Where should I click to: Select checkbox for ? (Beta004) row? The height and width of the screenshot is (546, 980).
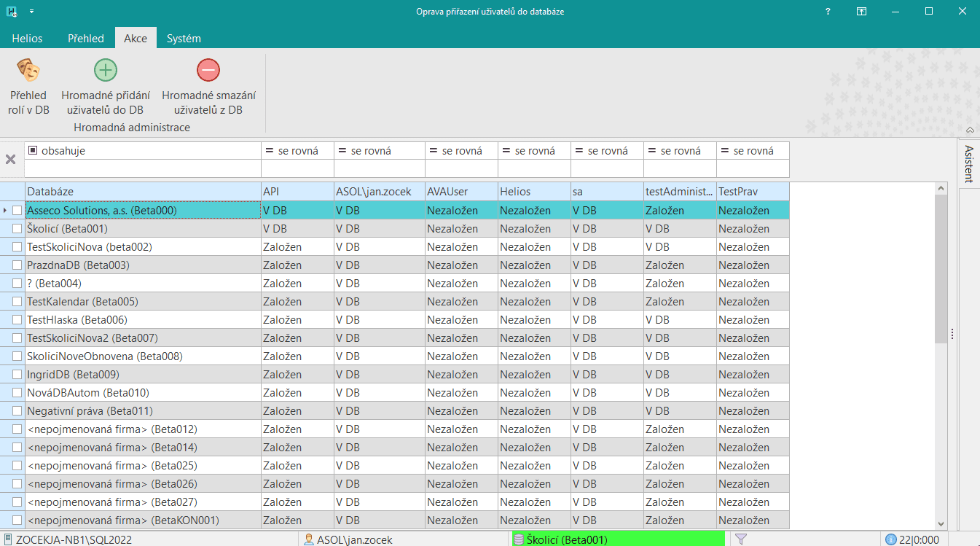click(17, 284)
